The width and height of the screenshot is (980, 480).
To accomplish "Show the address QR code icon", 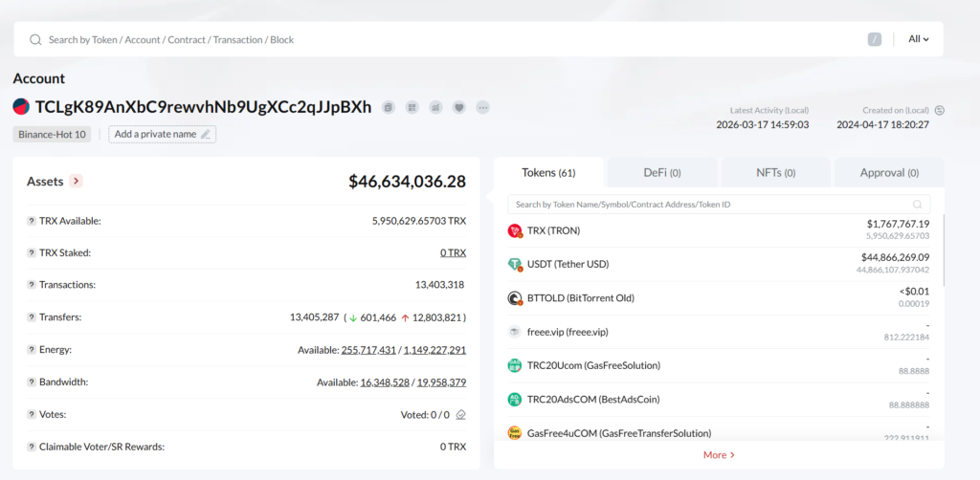I will tap(412, 107).
